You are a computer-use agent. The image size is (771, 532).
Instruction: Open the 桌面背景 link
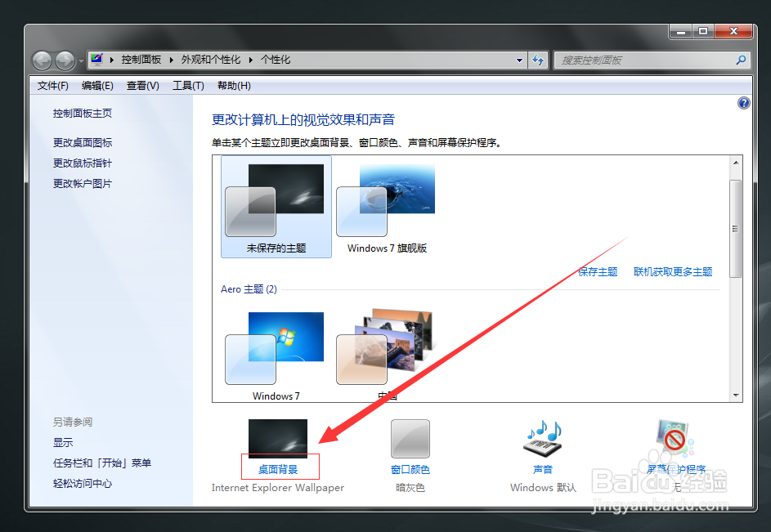[x=278, y=470]
